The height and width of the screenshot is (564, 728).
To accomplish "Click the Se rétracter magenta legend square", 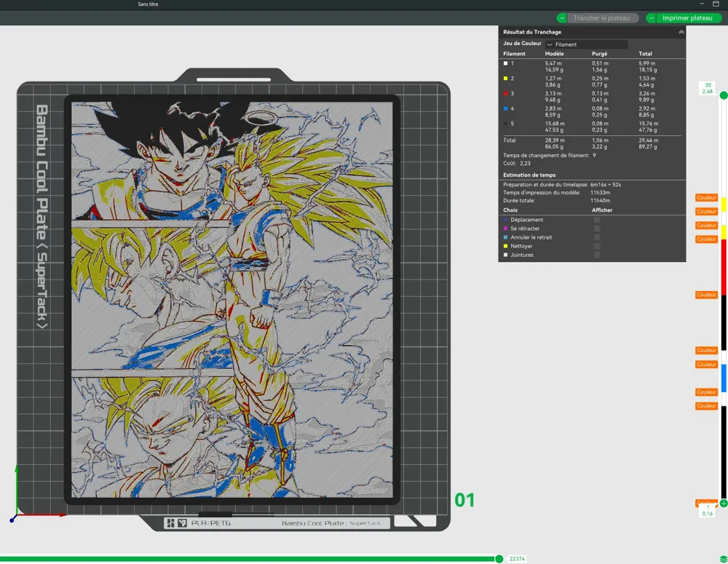I will [506, 229].
